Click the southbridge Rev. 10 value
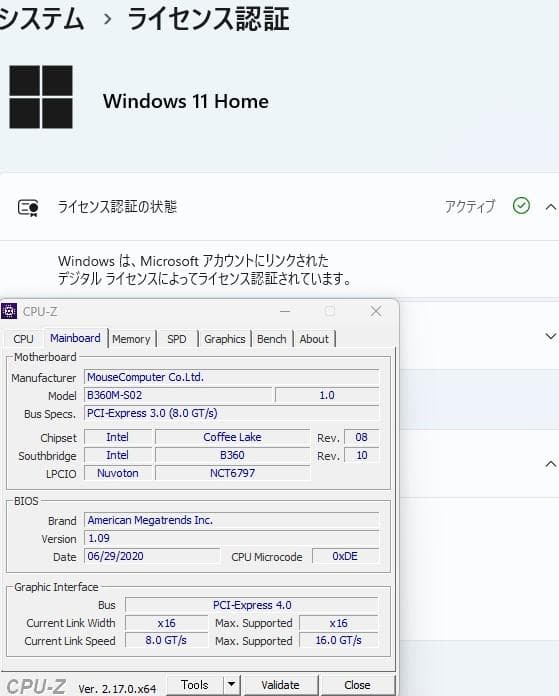559x696 pixels. (361, 455)
